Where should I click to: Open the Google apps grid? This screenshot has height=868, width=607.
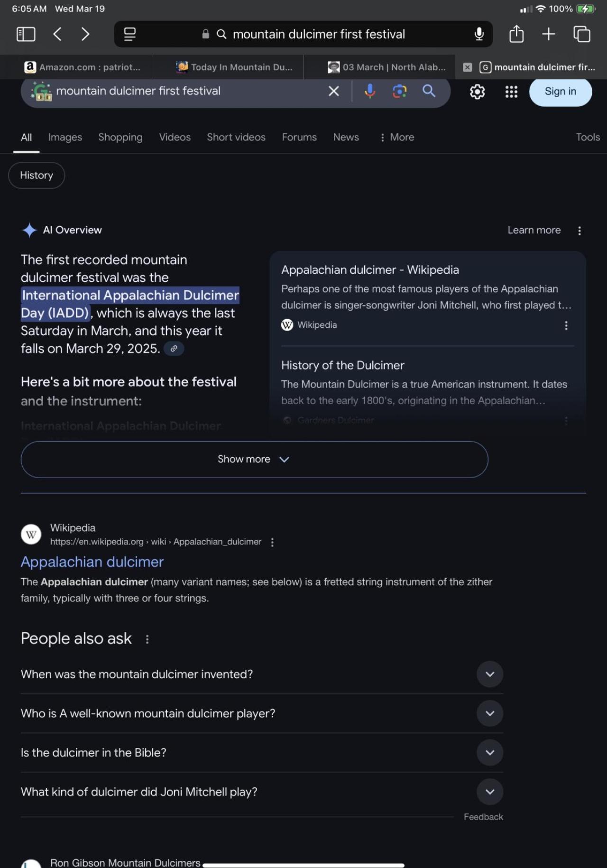click(x=511, y=92)
